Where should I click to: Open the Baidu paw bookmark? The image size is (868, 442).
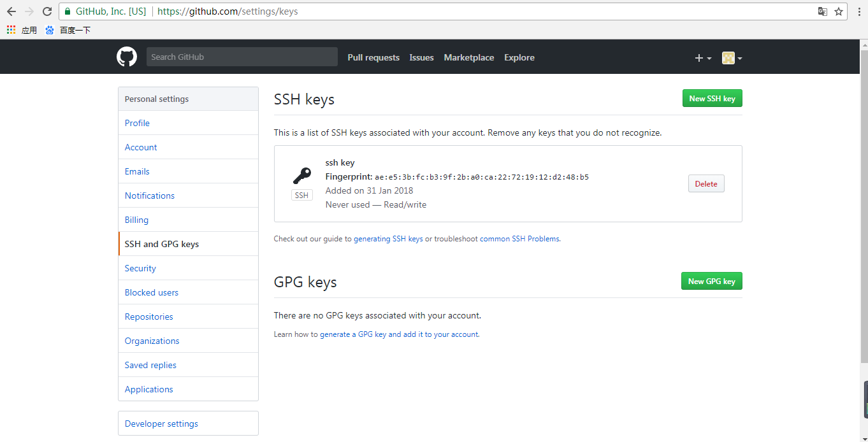(50, 29)
